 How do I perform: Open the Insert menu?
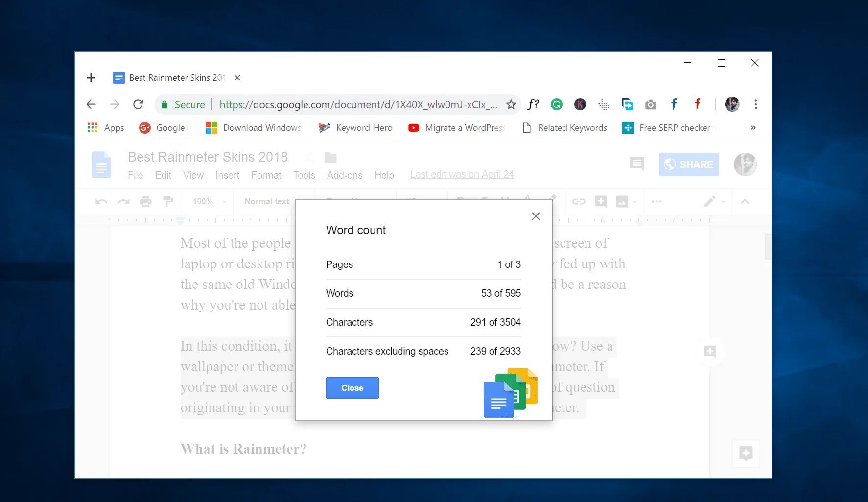point(227,175)
